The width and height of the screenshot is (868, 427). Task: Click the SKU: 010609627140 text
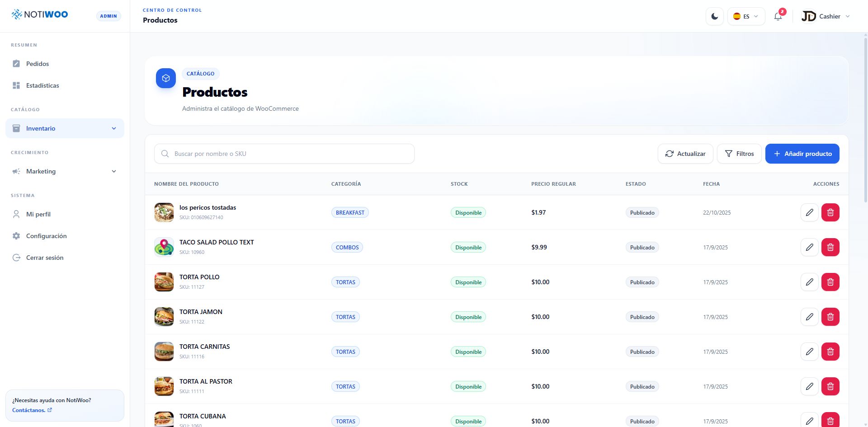click(x=201, y=217)
